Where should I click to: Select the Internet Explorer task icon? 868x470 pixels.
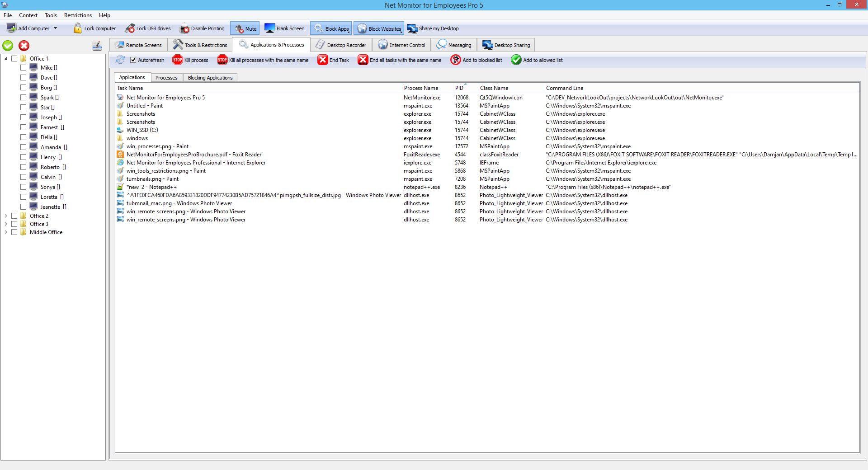click(120, 163)
